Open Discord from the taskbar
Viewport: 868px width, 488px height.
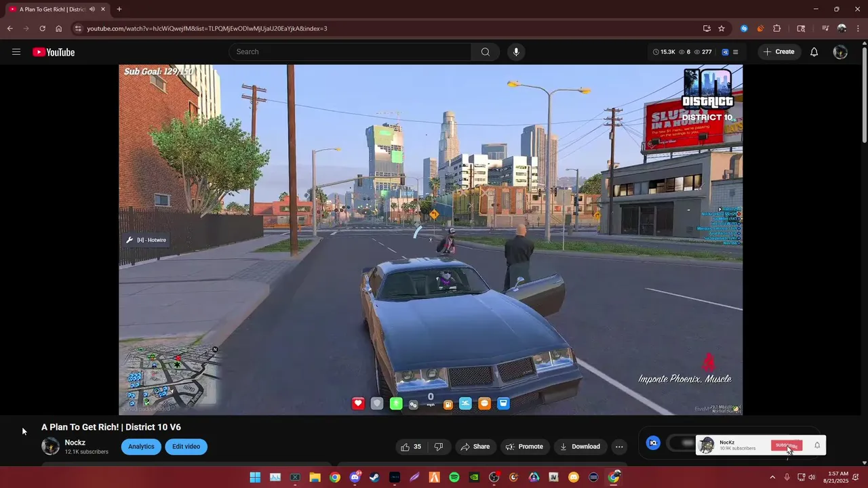tap(355, 477)
